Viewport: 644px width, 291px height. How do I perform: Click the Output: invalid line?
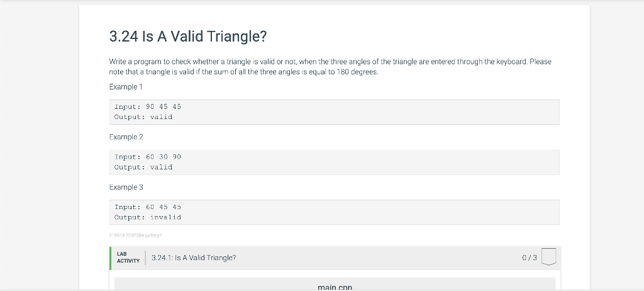point(148,217)
